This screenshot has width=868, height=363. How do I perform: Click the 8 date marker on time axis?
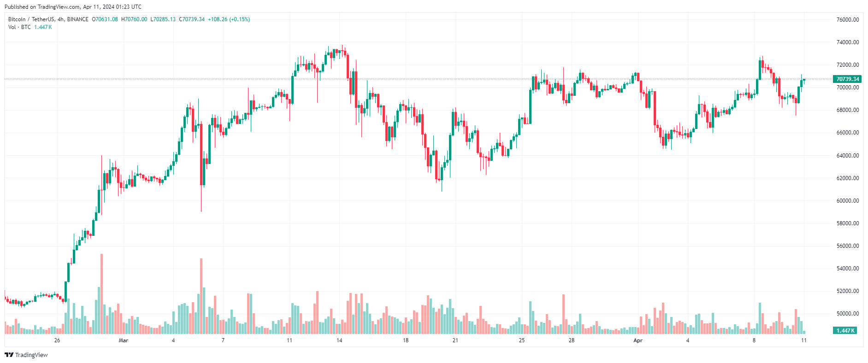pos(754,340)
